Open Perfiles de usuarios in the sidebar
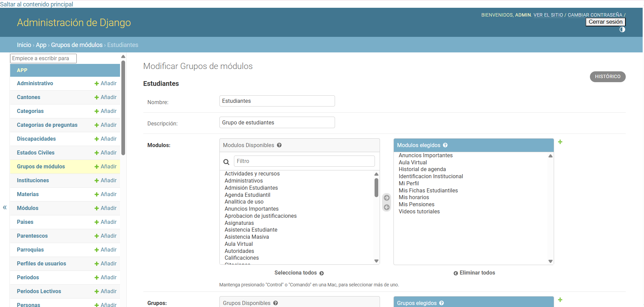The image size is (644, 307). pos(42,263)
